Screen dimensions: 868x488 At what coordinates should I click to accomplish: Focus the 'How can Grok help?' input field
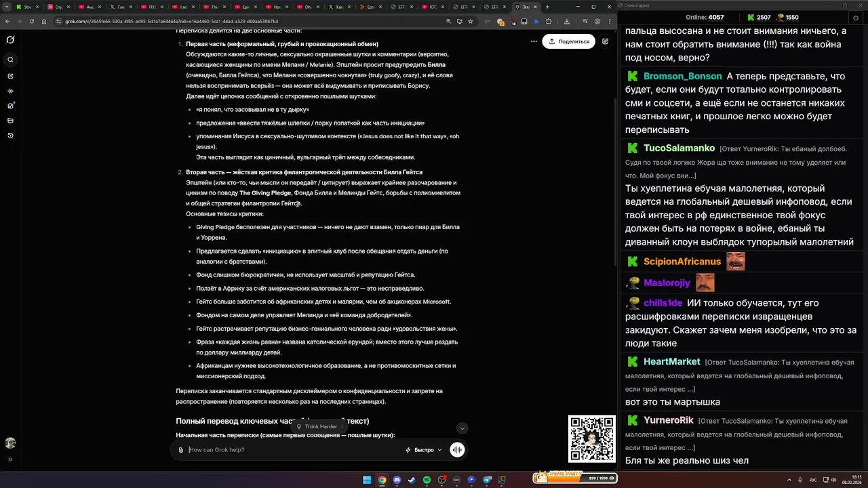pyautogui.click(x=292, y=449)
